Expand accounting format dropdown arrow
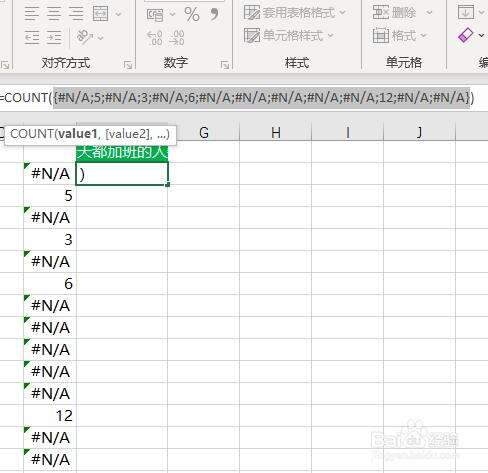The height and width of the screenshot is (473, 488). pyautogui.click(x=172, y=14)
